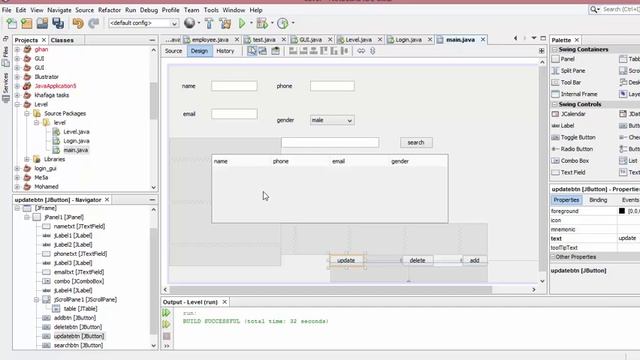Open the Files side tab
Screen dimensions: 640x360
click(x=6, y=56)
